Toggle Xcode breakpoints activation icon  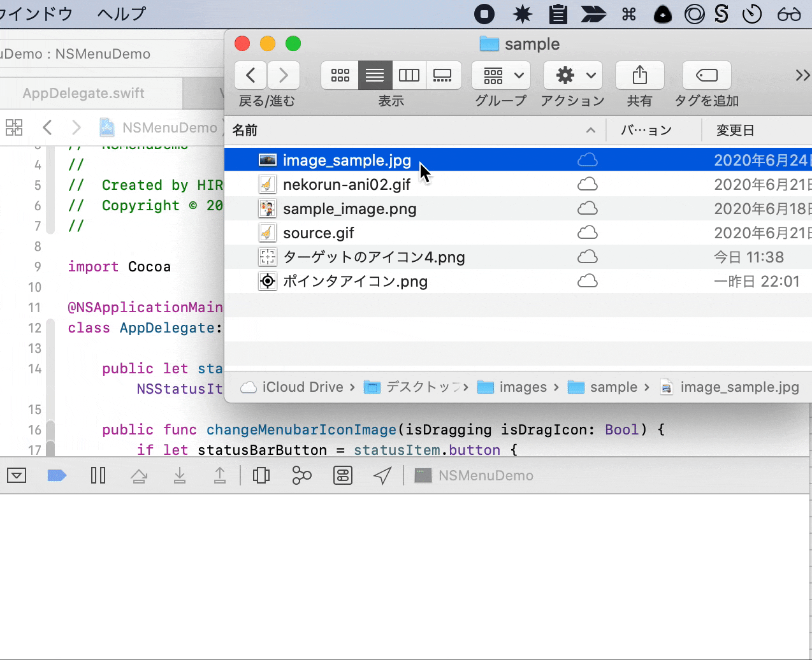click(57, 475)
